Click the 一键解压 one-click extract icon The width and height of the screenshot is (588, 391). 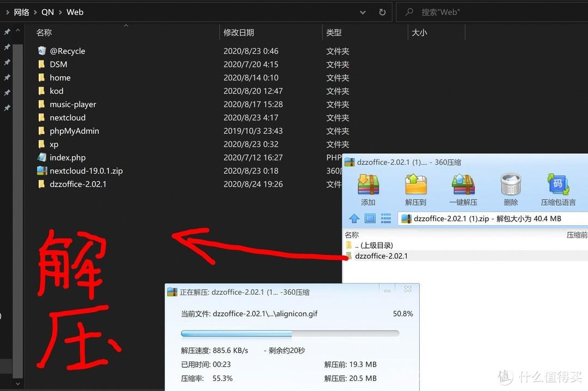(463, 184)
